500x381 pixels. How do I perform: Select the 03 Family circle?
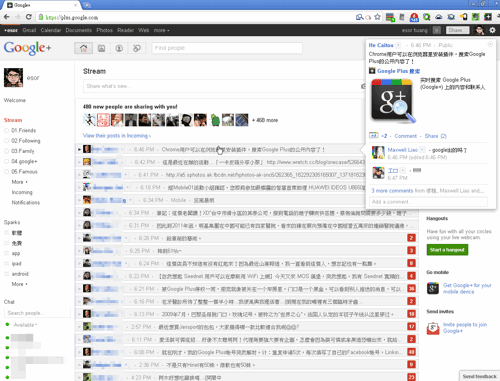click(23, 151)
